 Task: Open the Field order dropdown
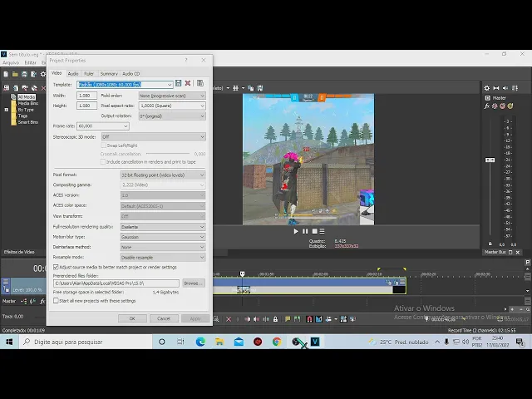coord(172,96)
